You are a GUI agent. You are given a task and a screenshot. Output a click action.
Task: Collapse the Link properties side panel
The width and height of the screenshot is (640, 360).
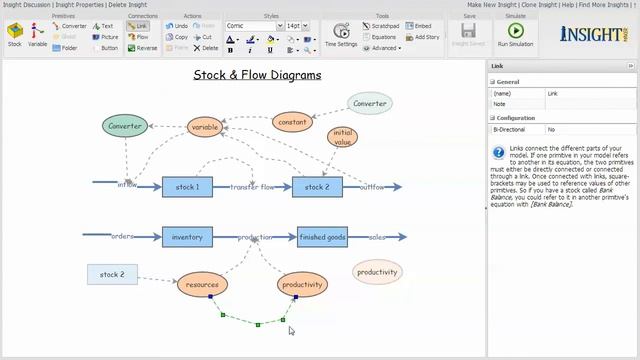(x=631, y=66)
